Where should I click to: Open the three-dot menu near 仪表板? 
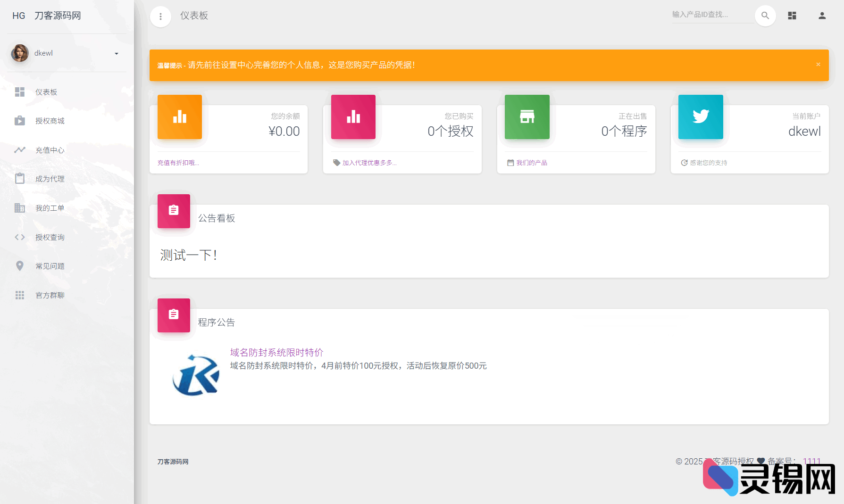pyautogui.click(x=161, y=17)
